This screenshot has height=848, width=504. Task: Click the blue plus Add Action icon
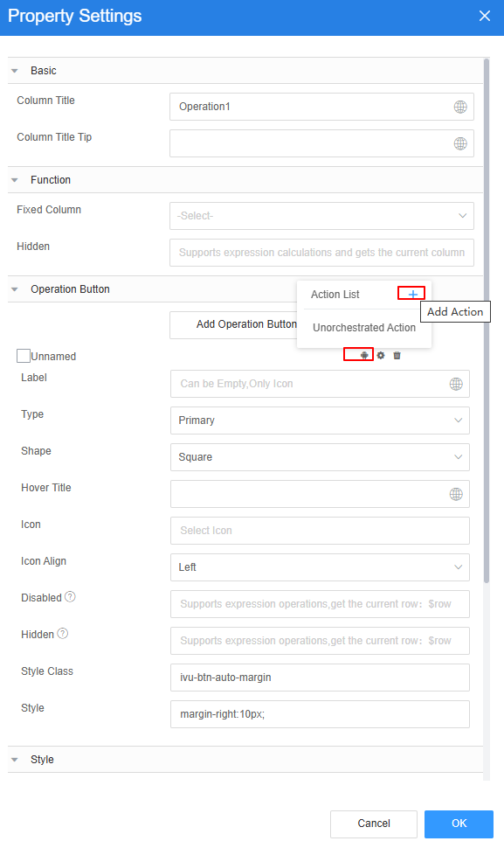click(x=412, y=295)
